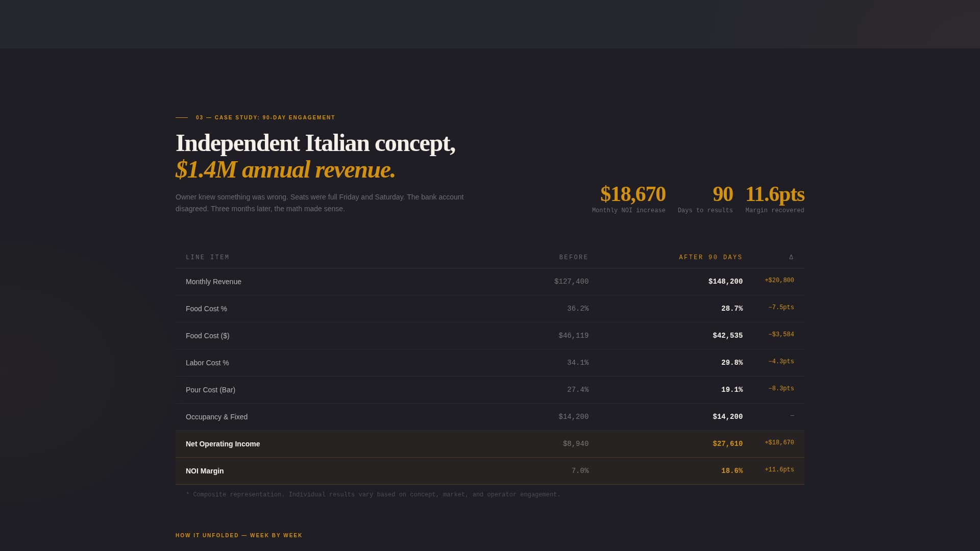980x551 pixels.
Task: Click the 29.8% after value
Action: click(x=732, y=363)
